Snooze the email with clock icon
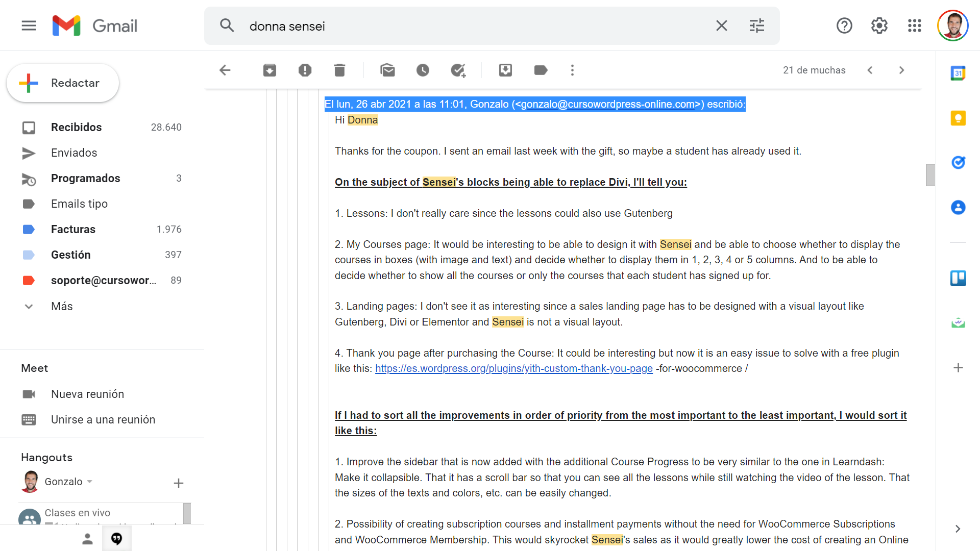The image size is (980, 551). click(x=423, y=70)
